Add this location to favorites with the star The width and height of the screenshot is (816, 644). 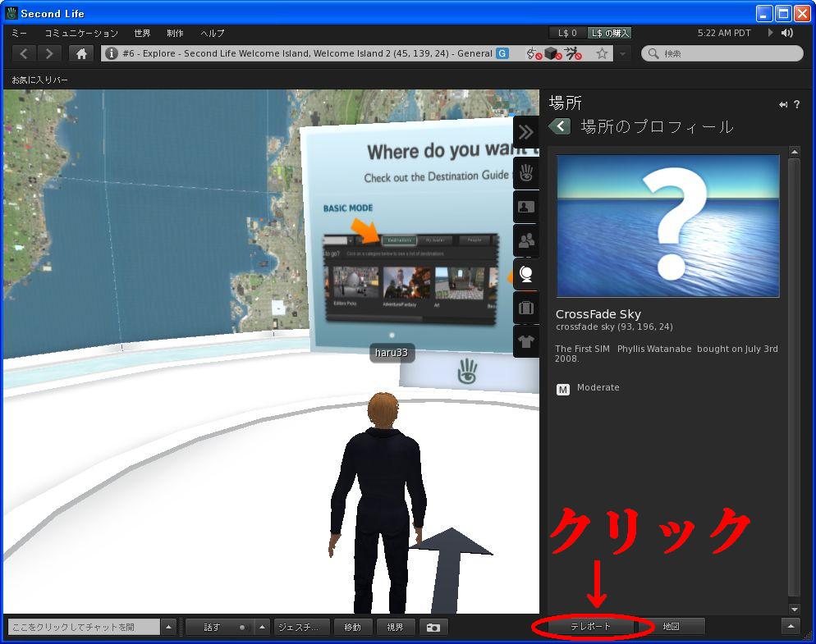[x=602, y=53]
